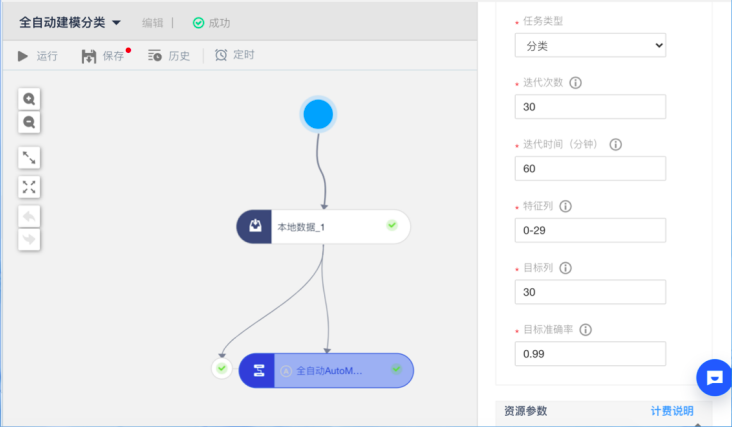Open 定时 schedule settings
This screenshot has width=732, height=428.
234,55
